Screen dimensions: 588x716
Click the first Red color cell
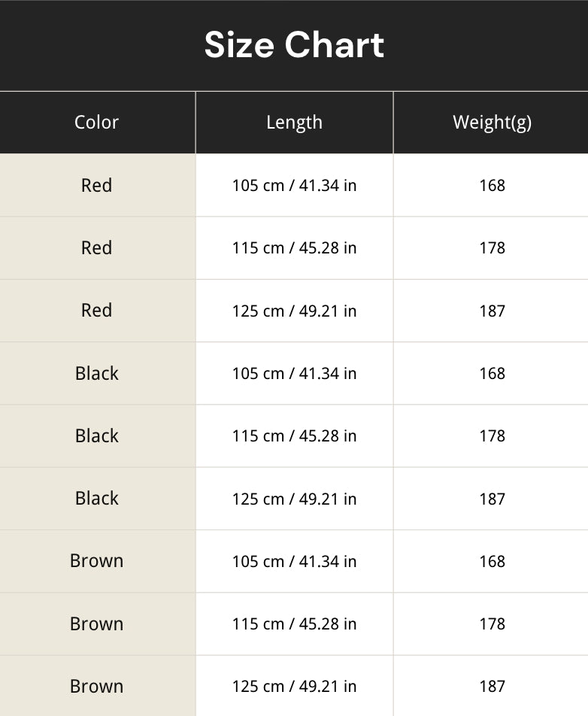[97, 185]
